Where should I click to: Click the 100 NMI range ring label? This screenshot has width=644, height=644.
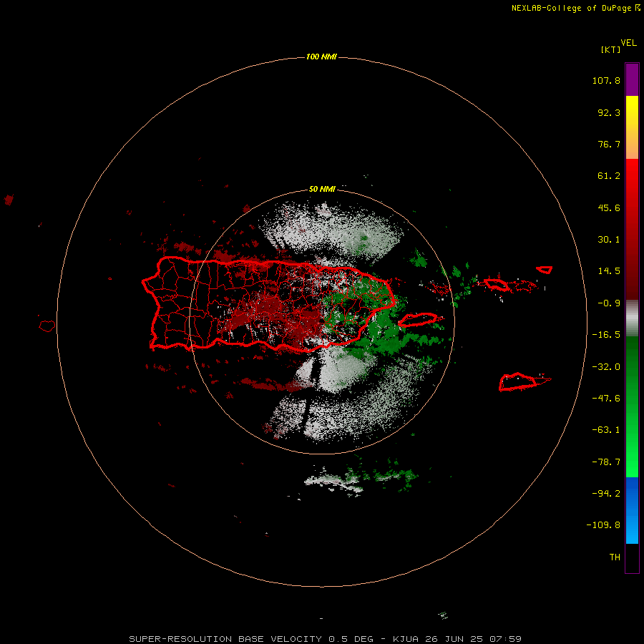pos(321,57)
